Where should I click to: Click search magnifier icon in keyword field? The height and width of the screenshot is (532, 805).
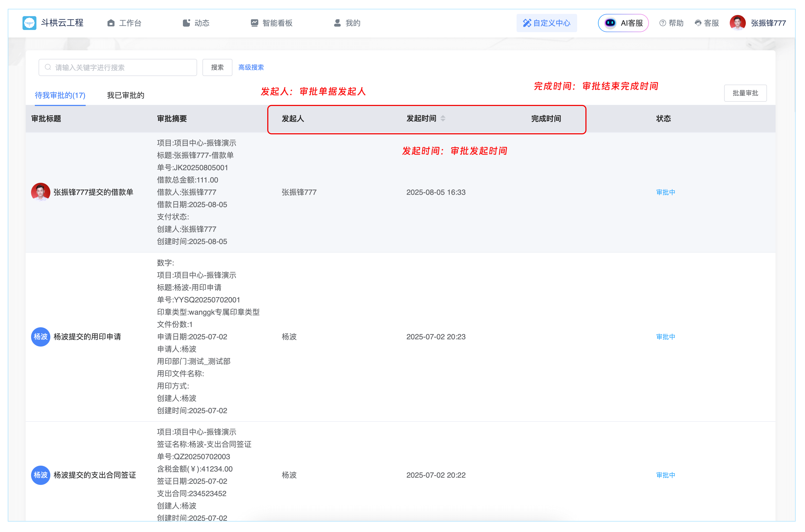pyautogui.click(x=48, y=67)
